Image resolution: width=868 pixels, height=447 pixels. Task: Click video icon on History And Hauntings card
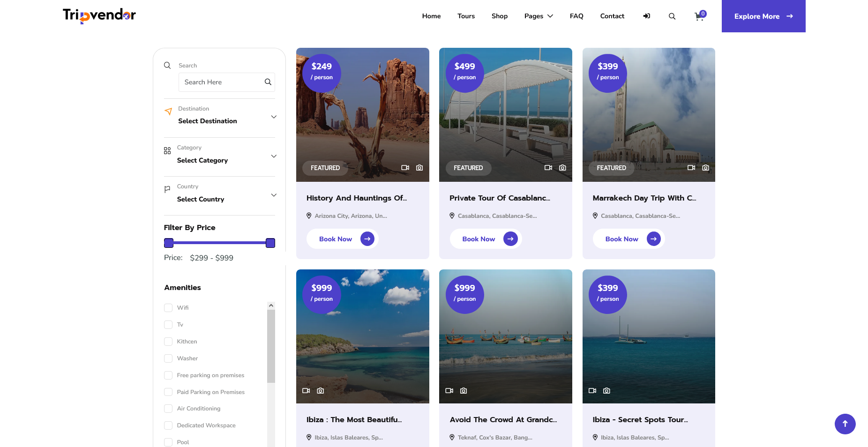coord(405,168)
